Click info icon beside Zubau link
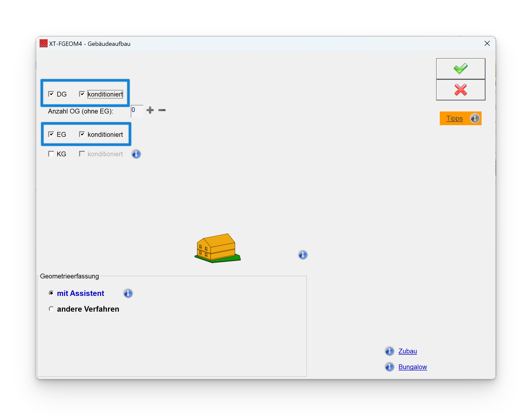Image resolution: width=532 pixels, height=415 pixels. point(389,351)
